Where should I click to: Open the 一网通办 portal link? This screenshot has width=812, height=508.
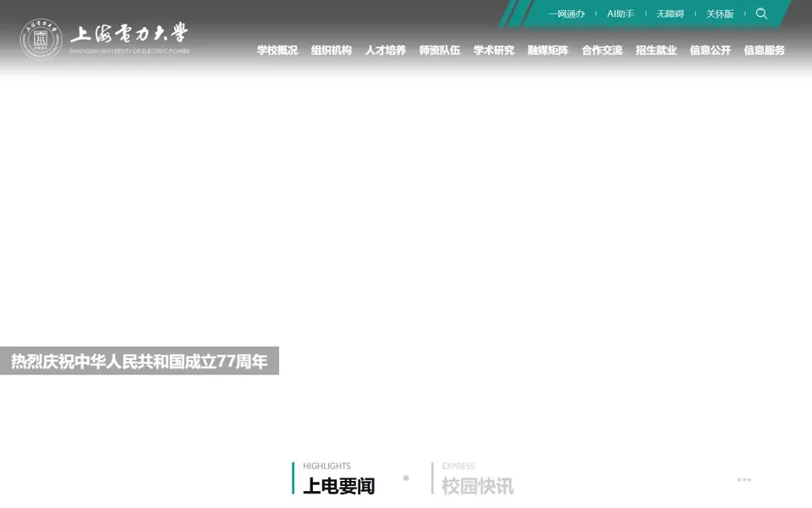coord(567,14)
